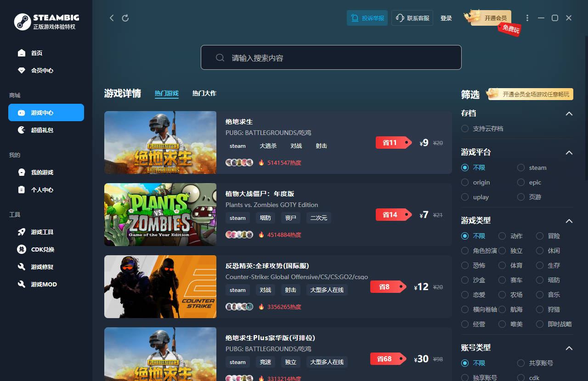Click the 塔防 tag on 植物大战僵尸
Screen dimensions: 588x381
(x=265, y=218)
